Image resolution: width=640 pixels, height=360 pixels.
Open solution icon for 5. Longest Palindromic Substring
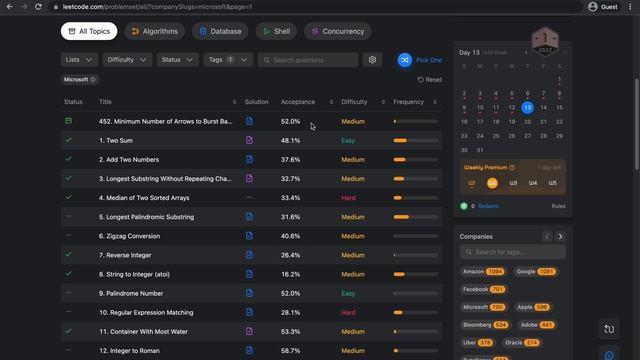[249, 217]
